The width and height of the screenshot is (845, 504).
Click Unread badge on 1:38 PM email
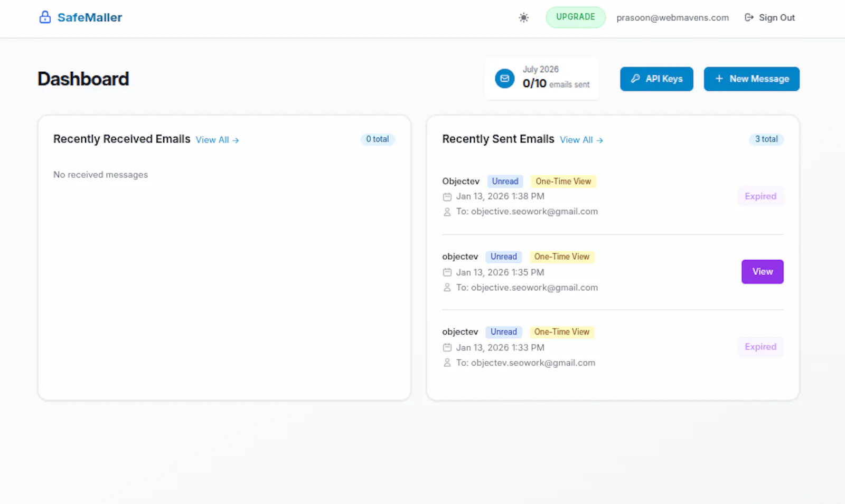pos(505,181)
